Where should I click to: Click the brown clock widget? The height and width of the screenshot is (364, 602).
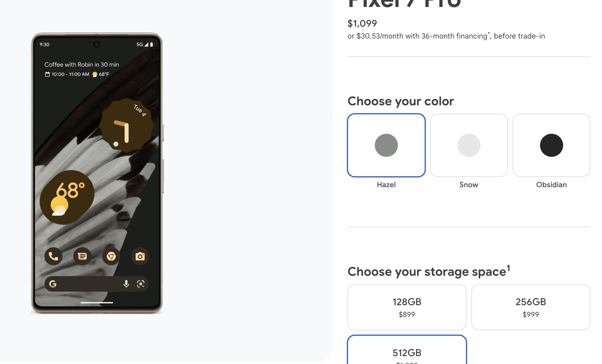point(127,125)
